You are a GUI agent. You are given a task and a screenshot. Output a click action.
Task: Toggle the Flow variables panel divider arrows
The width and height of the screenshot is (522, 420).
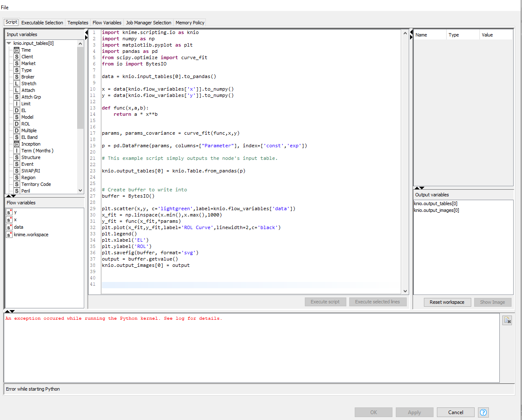(11, 196)
